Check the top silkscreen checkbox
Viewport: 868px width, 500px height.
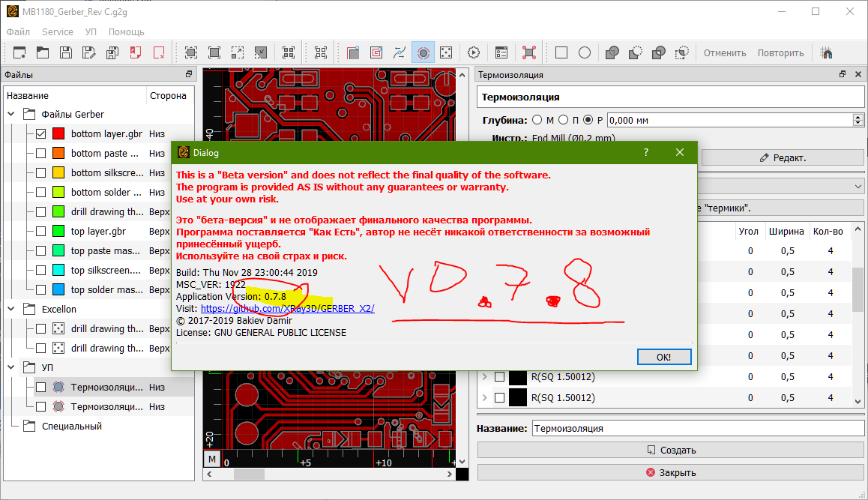coord(41,270)
